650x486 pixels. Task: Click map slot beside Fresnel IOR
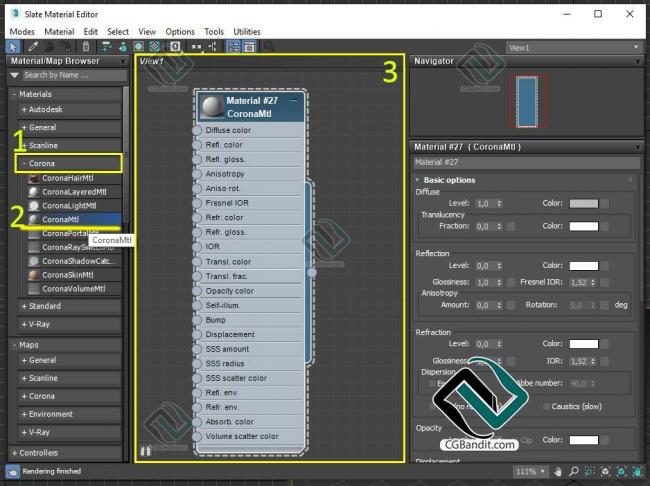(x=605, y=282)
